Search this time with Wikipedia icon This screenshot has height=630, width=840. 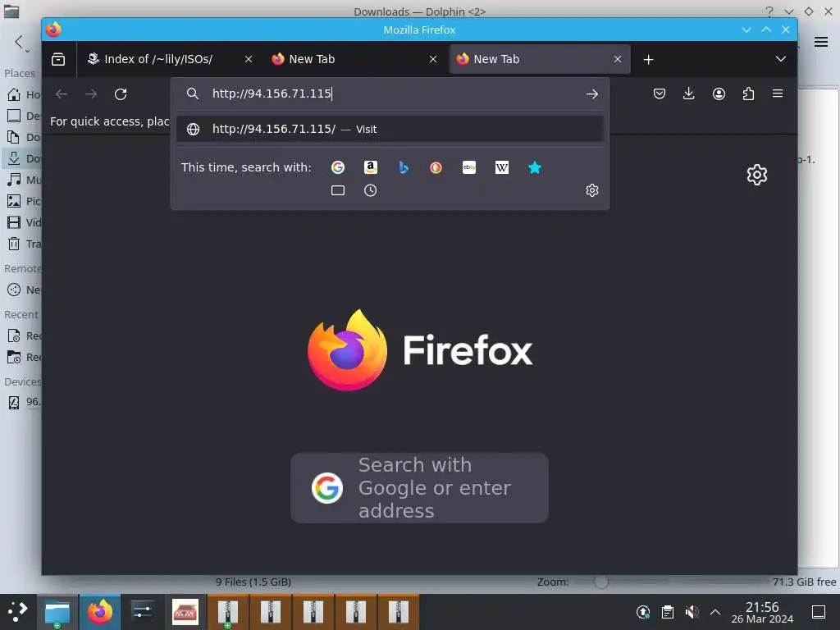click(x=502, y=167)
